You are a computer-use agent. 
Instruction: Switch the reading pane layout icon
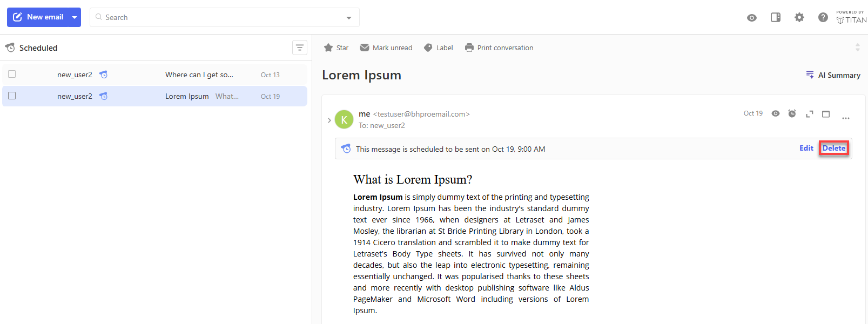776,17
